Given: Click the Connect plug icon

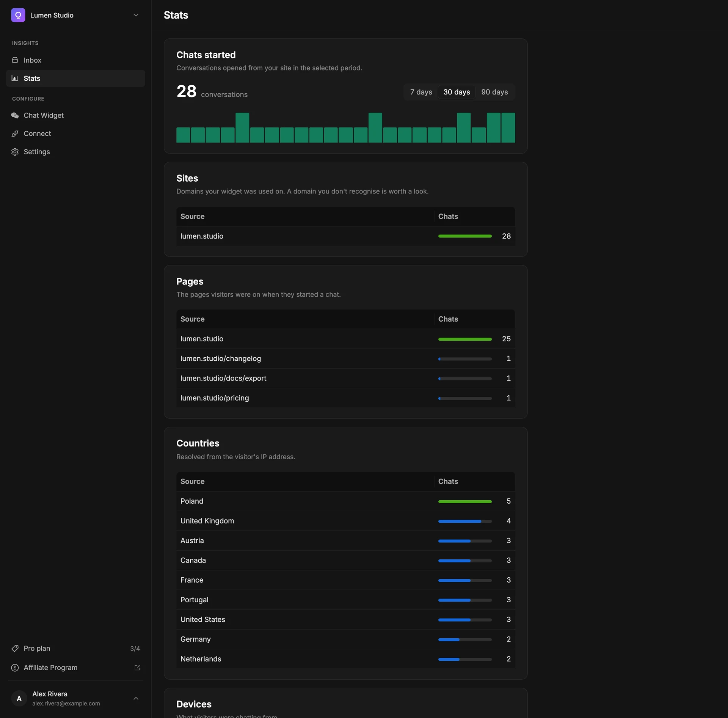Looking at the screenshot, I should (15, 134).
